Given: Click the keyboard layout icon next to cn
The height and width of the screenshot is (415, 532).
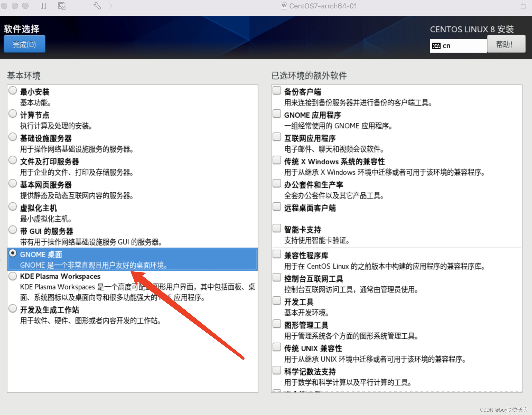Looking at the screenshot, I should click(436, 46).
